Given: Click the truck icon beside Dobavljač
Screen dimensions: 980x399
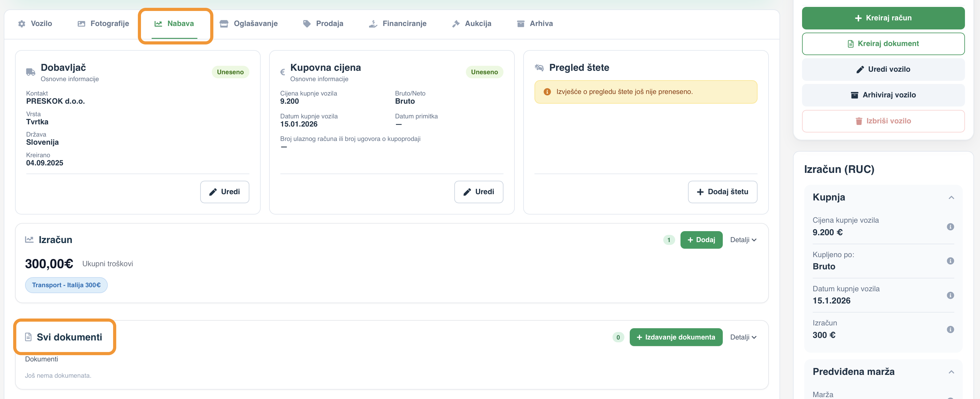Looking at the screenshot, I should (x=30, y=72).
